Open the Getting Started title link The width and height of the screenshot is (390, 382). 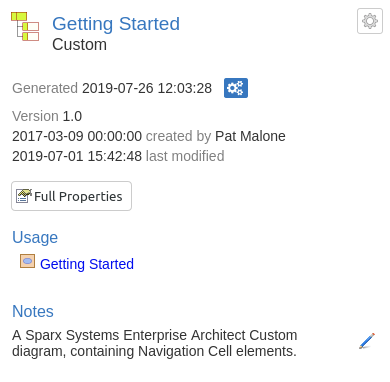coord(116,24)
